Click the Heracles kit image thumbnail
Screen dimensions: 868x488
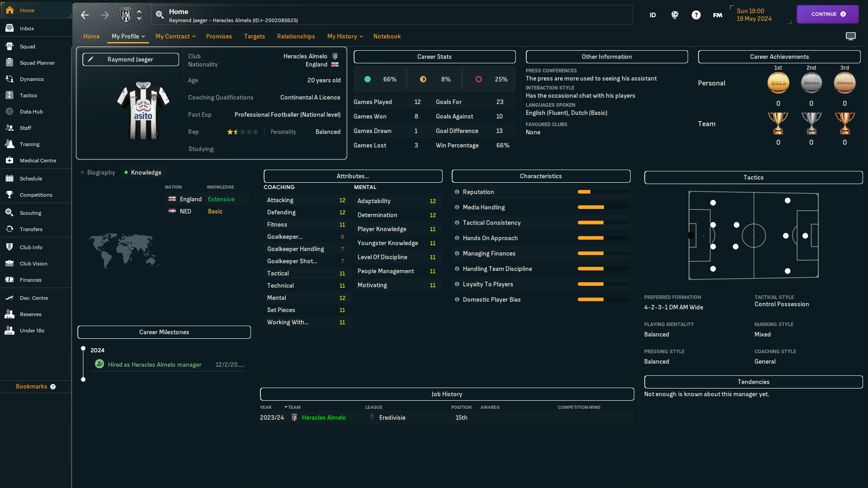click(143, 111)
